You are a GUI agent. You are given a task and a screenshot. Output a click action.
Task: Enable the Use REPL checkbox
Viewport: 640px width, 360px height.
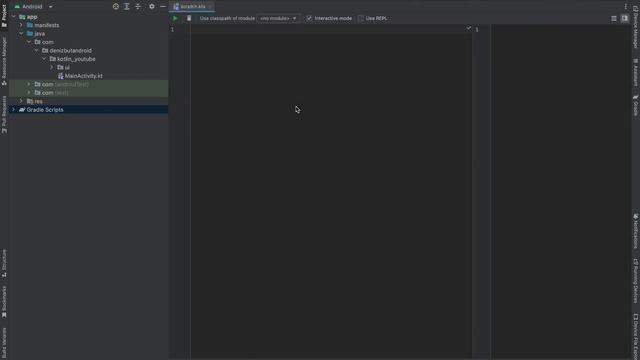pos(361,18)
